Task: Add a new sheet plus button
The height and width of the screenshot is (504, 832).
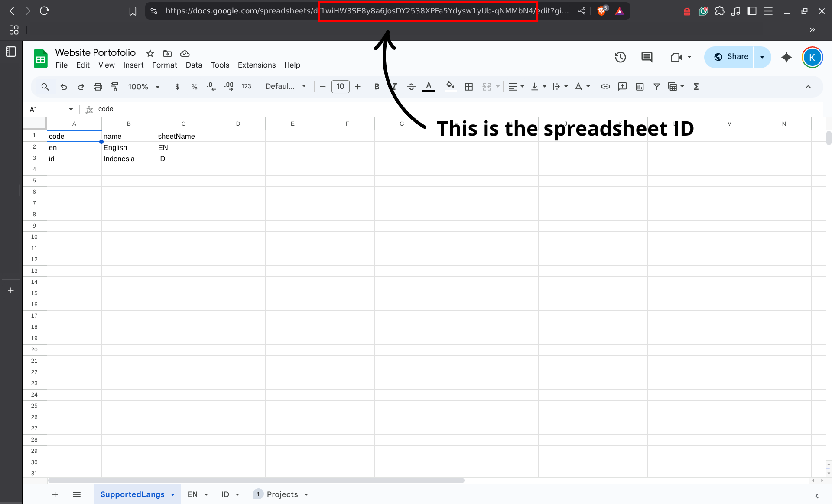Action: [55, 494]
